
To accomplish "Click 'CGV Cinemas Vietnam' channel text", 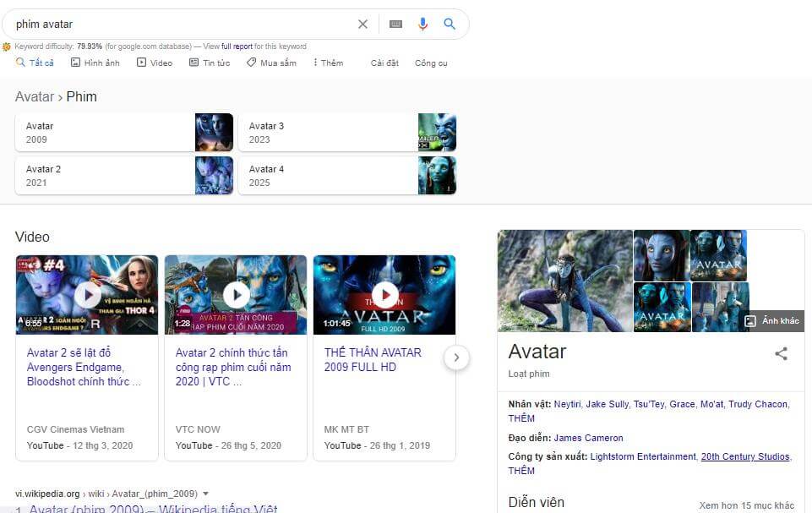I will (x=75, y=429).
